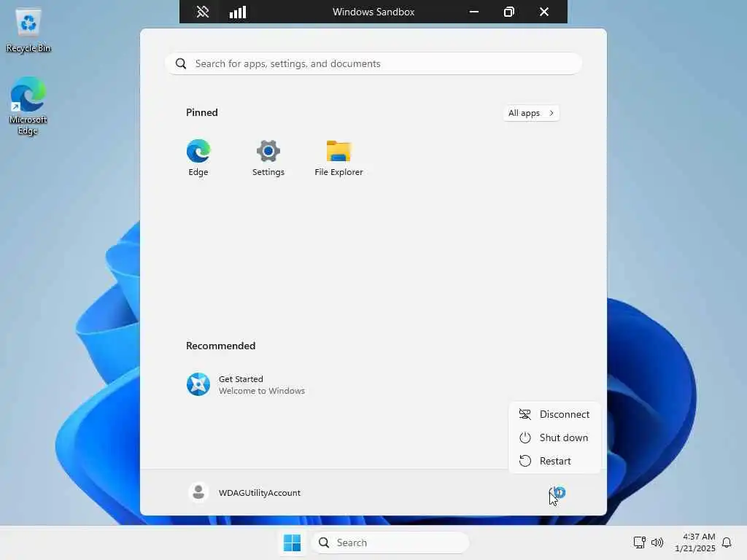Open network icon in system tray
The height and width of the screenshot is (560, 747).
(639, 542)
